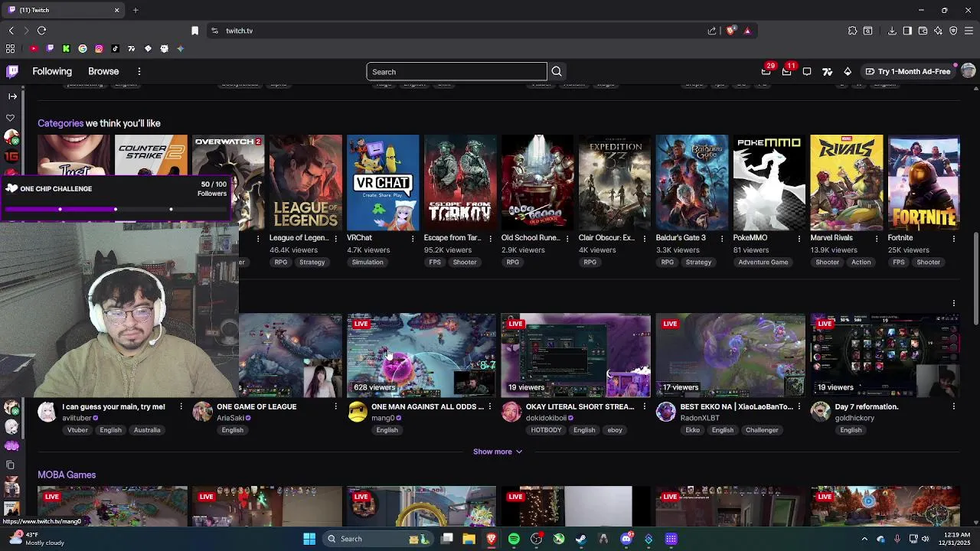
Task: Click Try 1-Month Ad-Free button
Action: 907,71
